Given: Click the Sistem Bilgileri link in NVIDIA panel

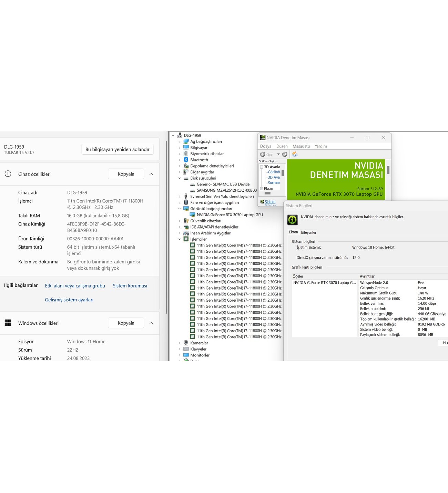Looking at the screenshot, I should click(x=270, y=202).
